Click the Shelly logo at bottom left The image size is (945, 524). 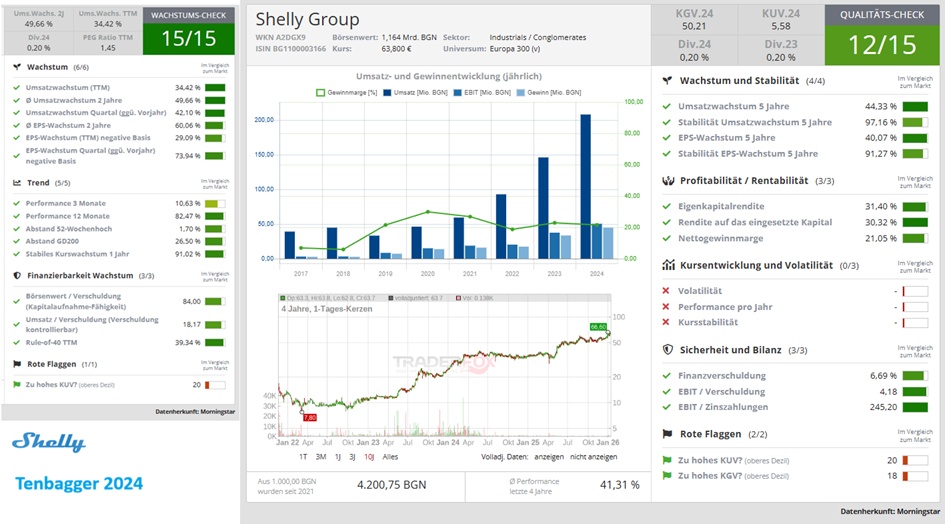[x=49, y=442]
